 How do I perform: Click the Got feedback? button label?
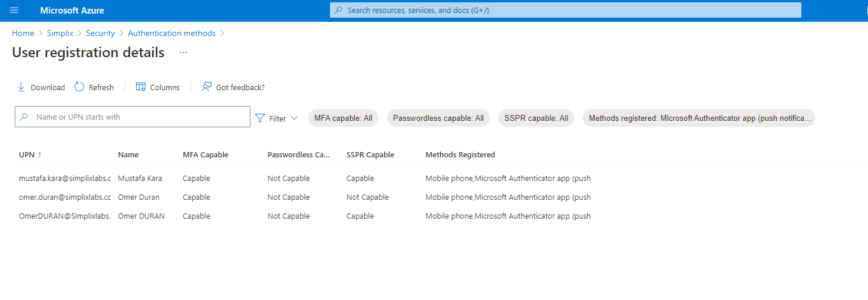(240, 87)
